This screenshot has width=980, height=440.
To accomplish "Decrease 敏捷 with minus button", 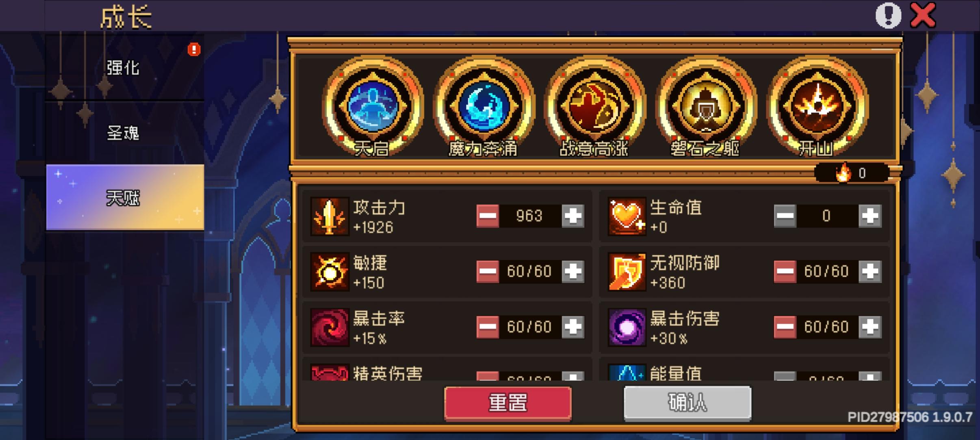I will pos(488,271).
